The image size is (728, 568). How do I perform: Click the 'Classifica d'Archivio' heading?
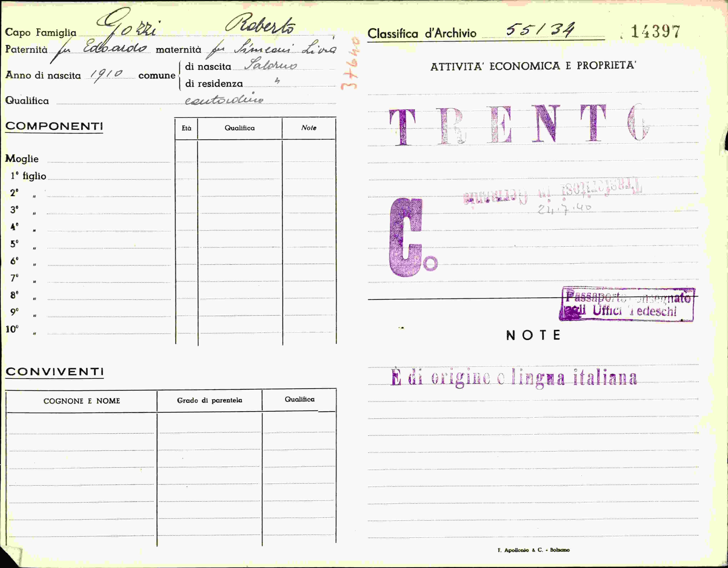tap(422, 33)
